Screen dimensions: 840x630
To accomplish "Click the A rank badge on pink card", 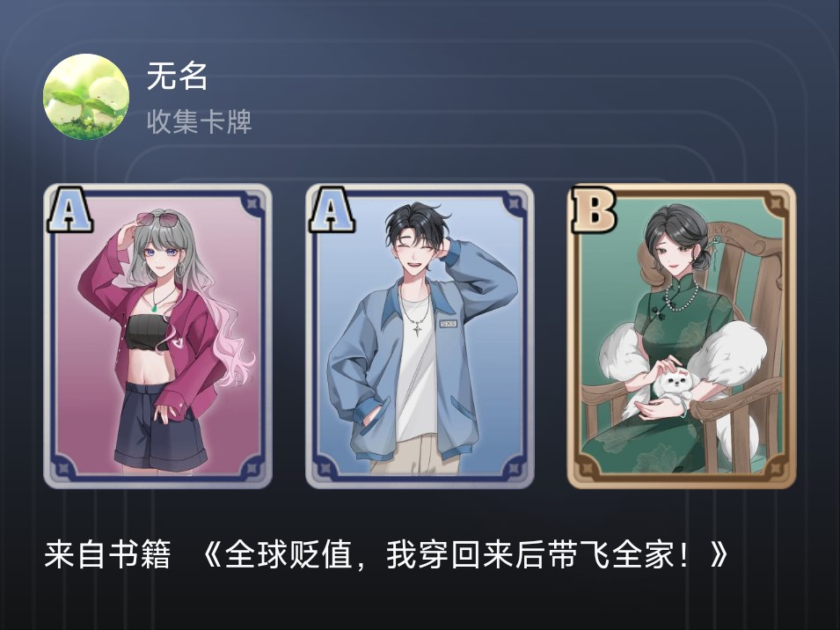I will point(69,209).
